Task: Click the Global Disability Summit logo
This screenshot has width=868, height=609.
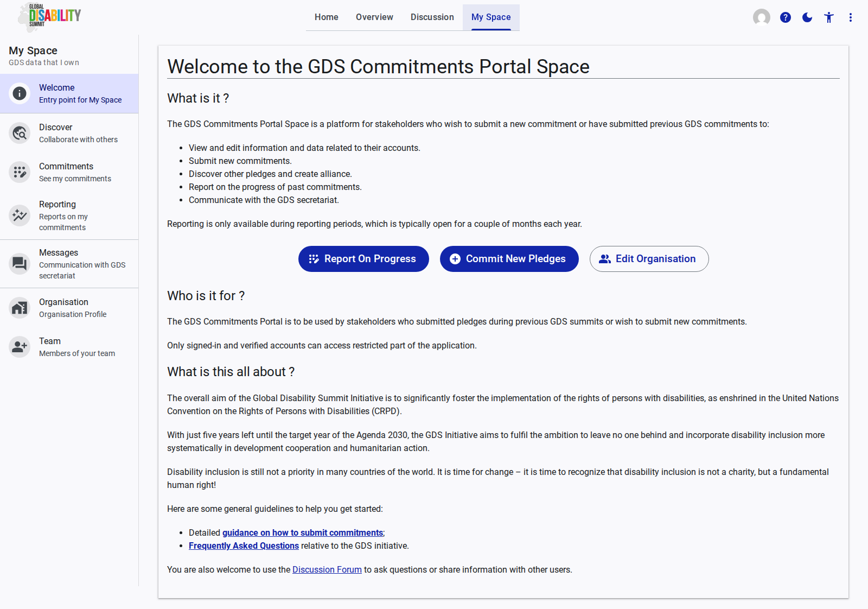Action: [x=49, y=16]
